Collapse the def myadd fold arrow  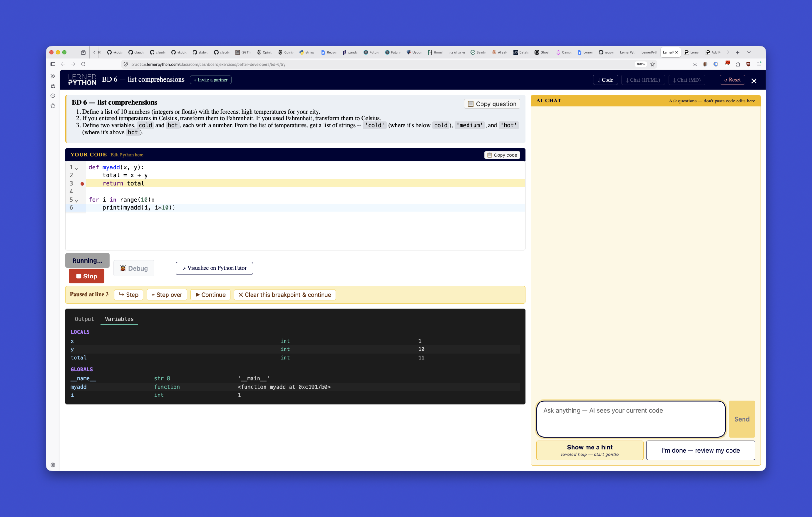click(76, 168)
